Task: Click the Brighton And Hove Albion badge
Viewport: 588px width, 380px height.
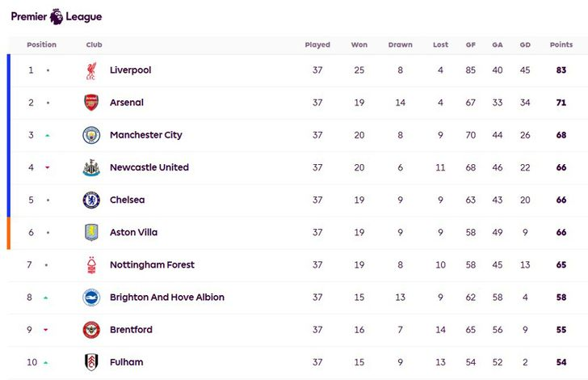Action: [91, 298]
